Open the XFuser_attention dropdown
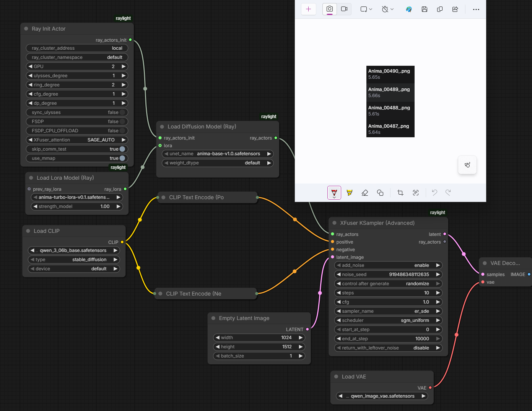The image size is (532, 411). coord(77,140)
